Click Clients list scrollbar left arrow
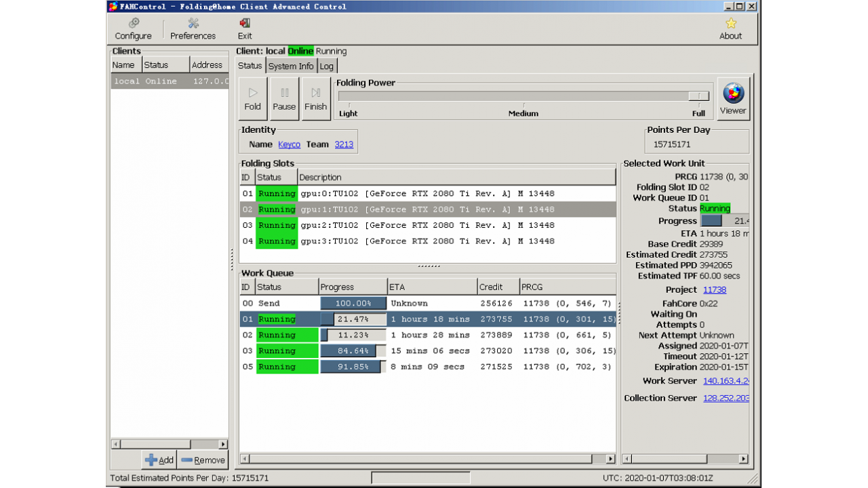This screenshot has height=488, width=868. (115, 445)
